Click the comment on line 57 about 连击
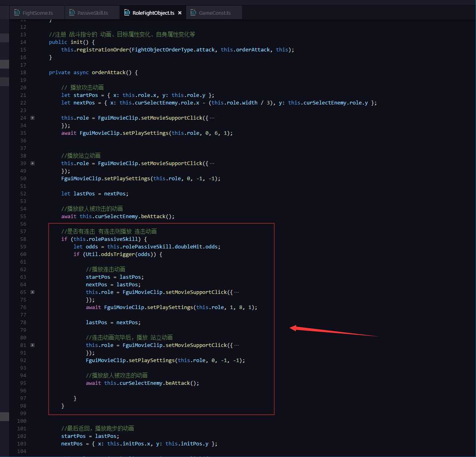This screenshot has width=476, height=457. click(109, 231)
